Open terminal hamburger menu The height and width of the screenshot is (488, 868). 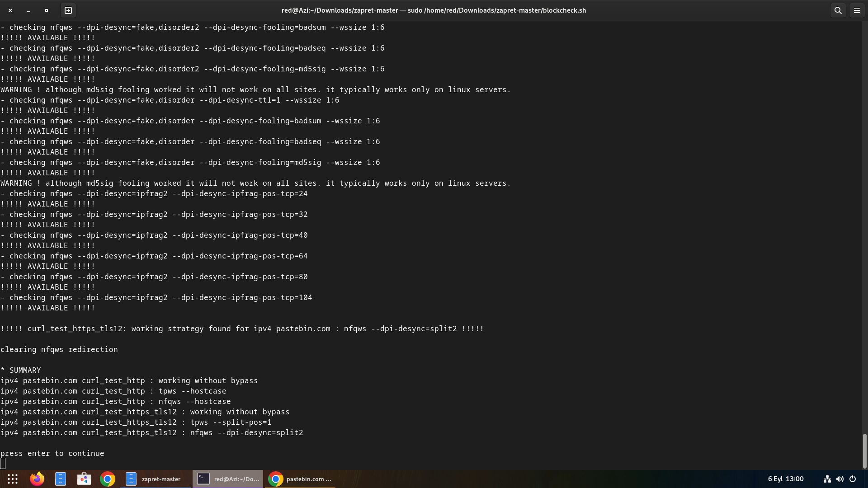pyautogui.click(x=857, y=10)
